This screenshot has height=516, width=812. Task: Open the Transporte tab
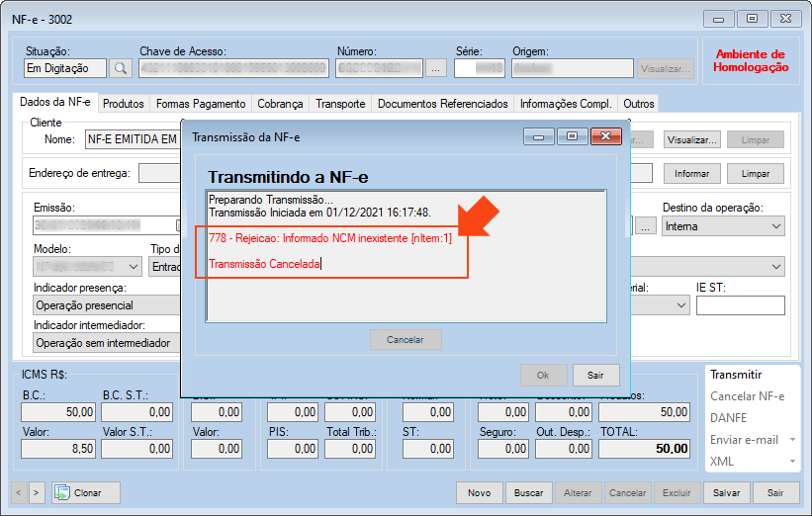coord(340,104)
